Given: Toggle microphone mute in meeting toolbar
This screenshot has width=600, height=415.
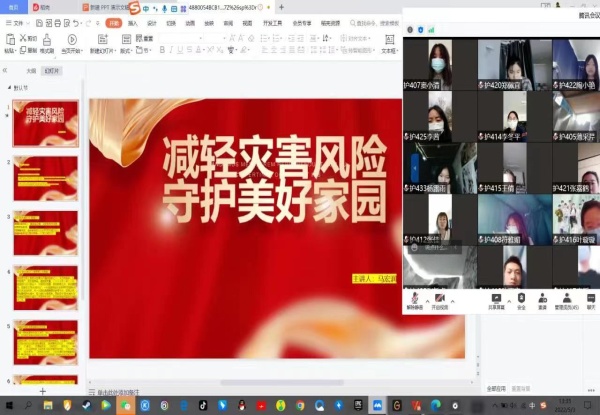Looking at the screenshot, I should click(x=415, y=298).
